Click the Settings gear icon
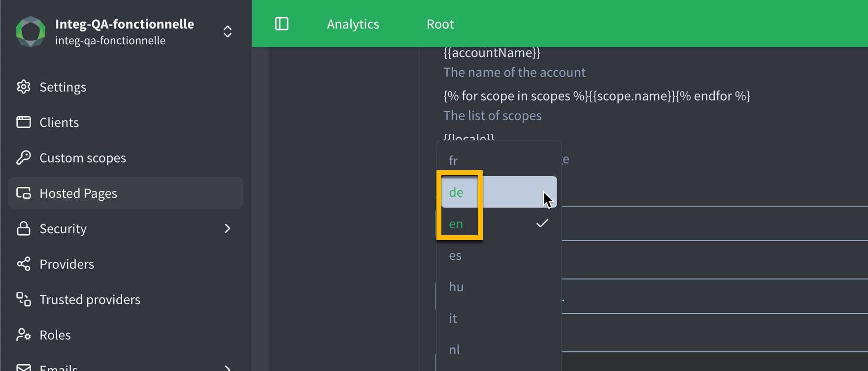The height and width of the screenshot is (371, 868). (23, 87)
